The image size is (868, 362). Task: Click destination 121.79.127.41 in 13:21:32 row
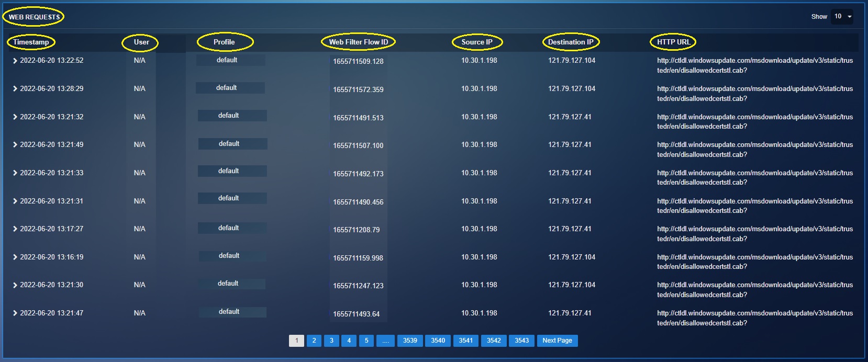coord(570,117)
